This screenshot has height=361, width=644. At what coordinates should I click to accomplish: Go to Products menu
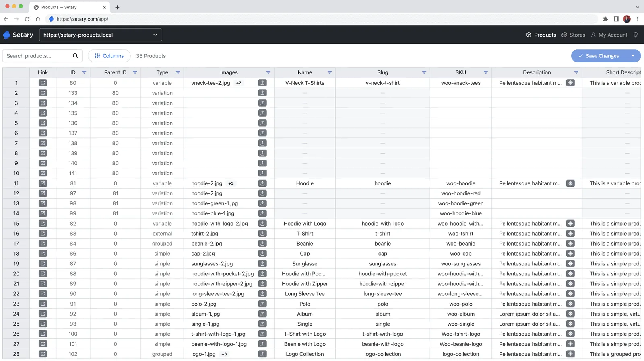point(541,35)
